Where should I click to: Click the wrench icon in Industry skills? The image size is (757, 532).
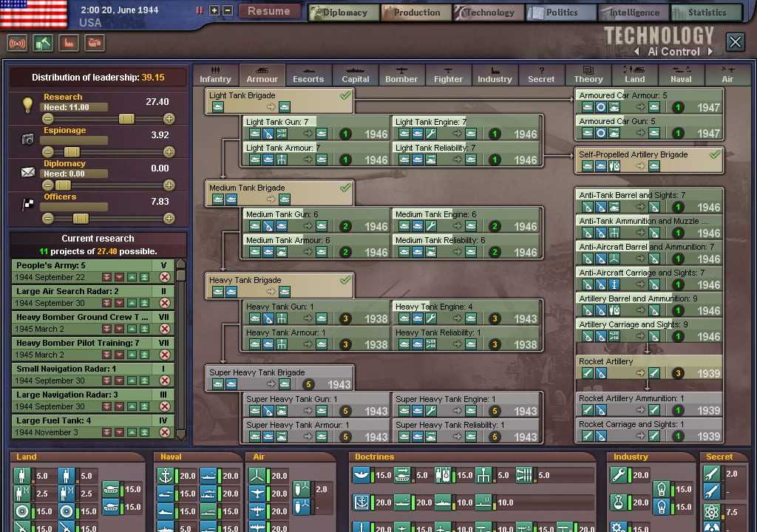pyautogui.click(x=618, y=475)
